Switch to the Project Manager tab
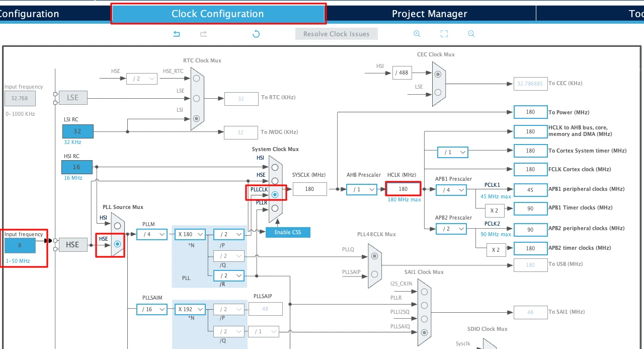The width and height of the screenshot is (644, 349). [x=429, y=14]
